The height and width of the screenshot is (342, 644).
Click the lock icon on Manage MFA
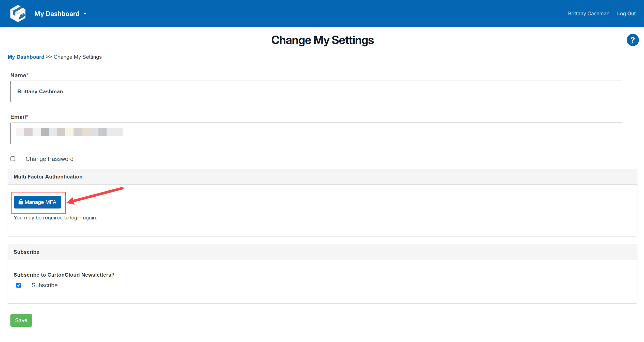pyautogui.click(x=21, y=202)
